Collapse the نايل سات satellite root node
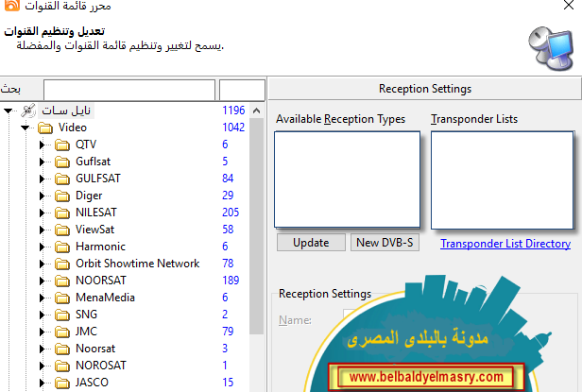 [8, 111]
